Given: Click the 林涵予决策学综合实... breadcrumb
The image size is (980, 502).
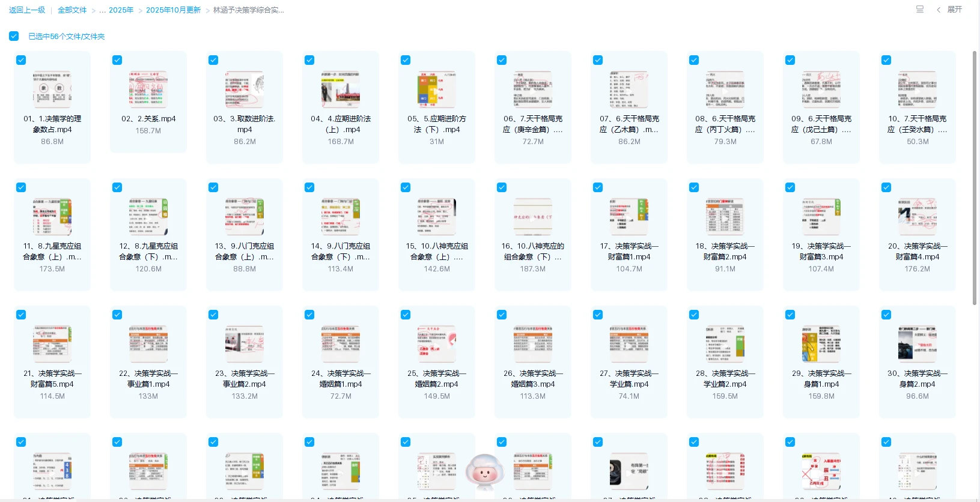Looking at the screenshot, I should (249, 10).
